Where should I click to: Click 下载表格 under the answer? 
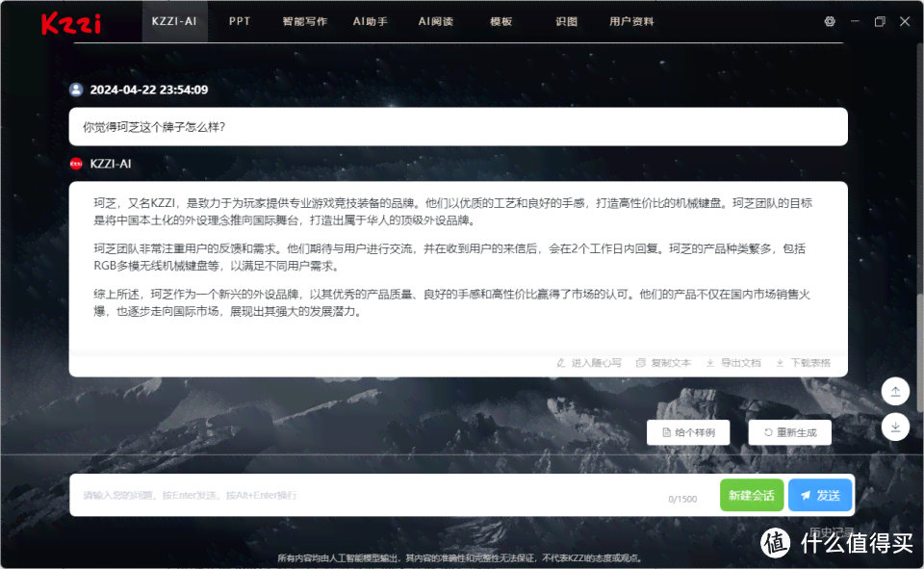click(803, 363)
